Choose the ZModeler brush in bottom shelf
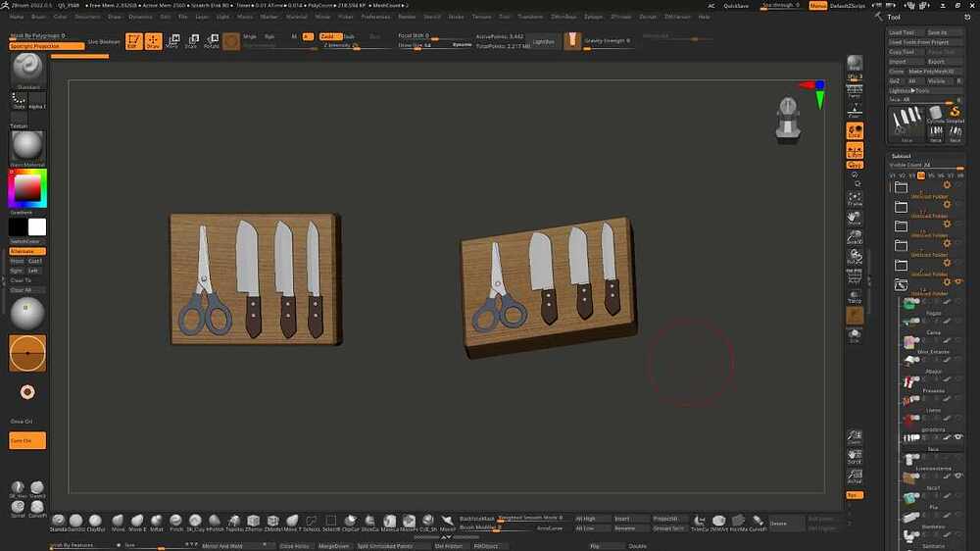 click(273, 522)
